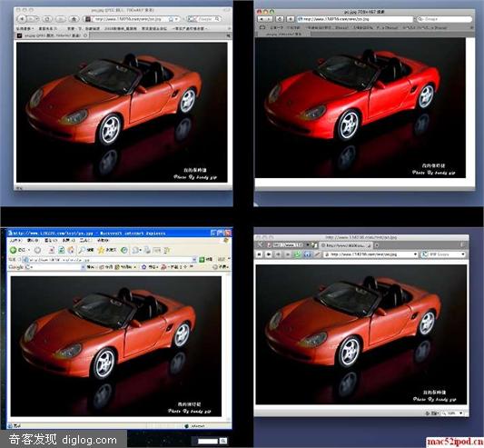484x448 pixels.
Task: Click Safari bookmarks book icon
Action: [x=262, y=27]
